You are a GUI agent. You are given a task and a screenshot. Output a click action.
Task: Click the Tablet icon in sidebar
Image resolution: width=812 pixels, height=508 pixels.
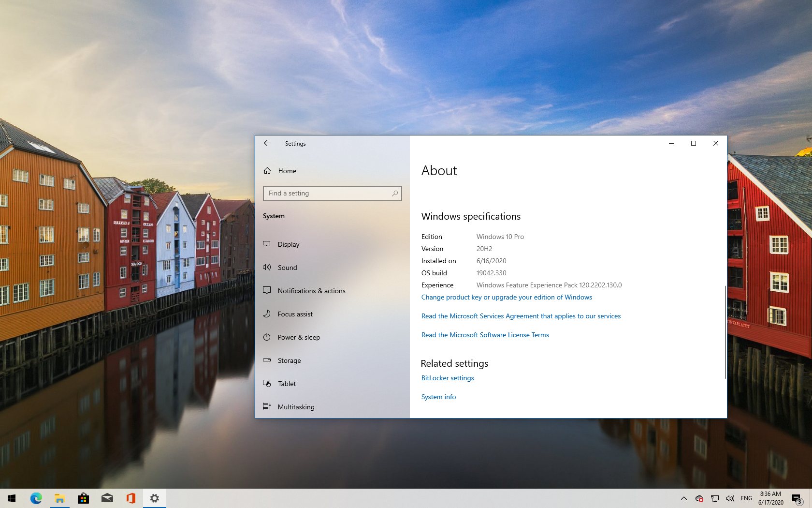pos(267,383)
